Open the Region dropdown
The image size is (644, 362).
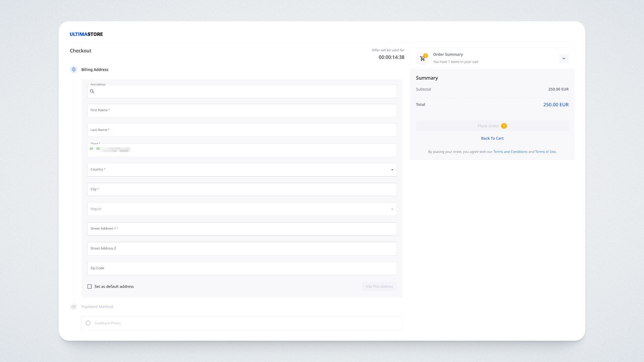pos(242,209)
